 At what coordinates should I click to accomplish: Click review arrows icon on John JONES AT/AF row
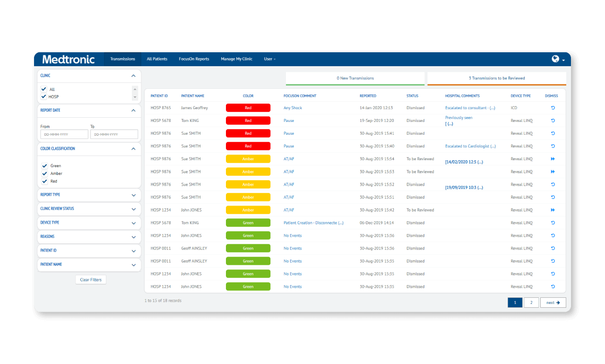(553, 209)
